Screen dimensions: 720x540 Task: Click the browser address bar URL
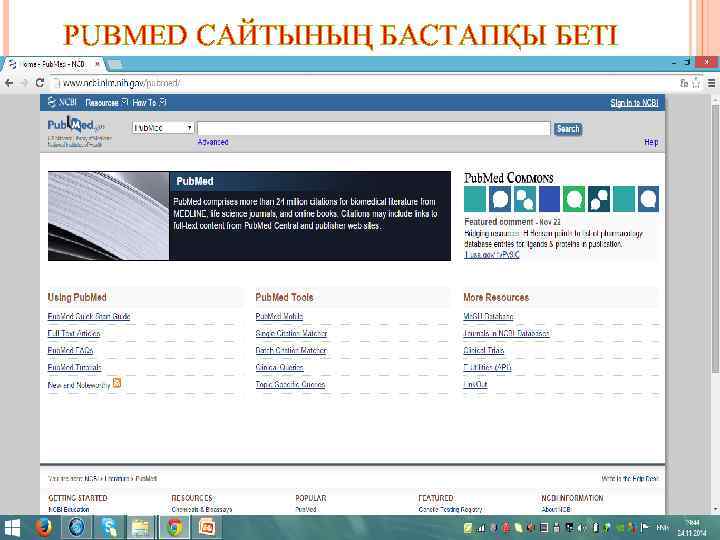click(x=121, y=83)
